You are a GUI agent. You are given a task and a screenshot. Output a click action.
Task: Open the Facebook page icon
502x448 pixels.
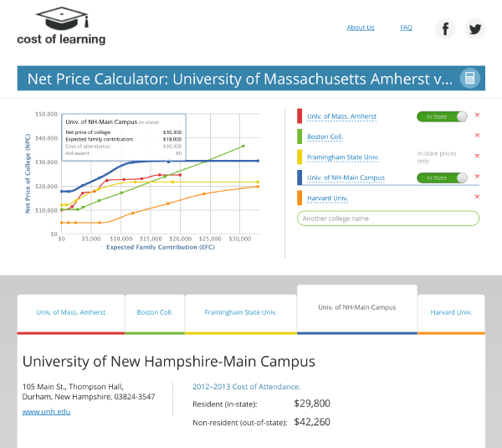click(x=445, y=28)
